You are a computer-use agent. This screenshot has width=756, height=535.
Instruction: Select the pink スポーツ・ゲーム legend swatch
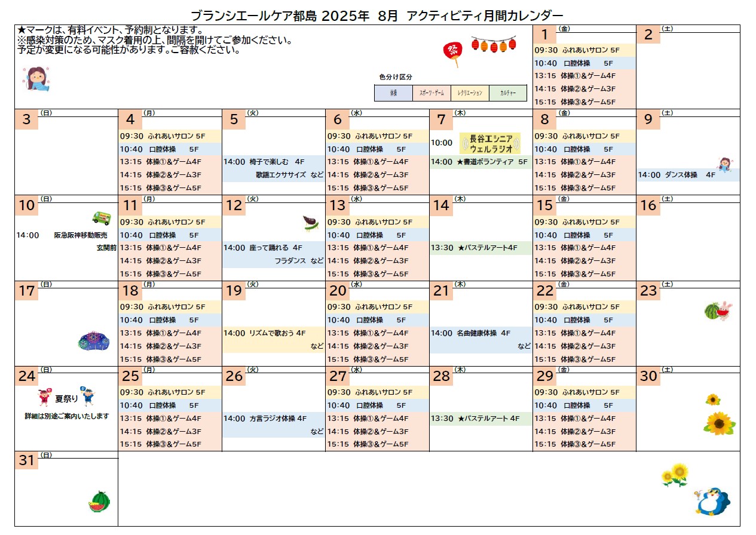point(431,93)
